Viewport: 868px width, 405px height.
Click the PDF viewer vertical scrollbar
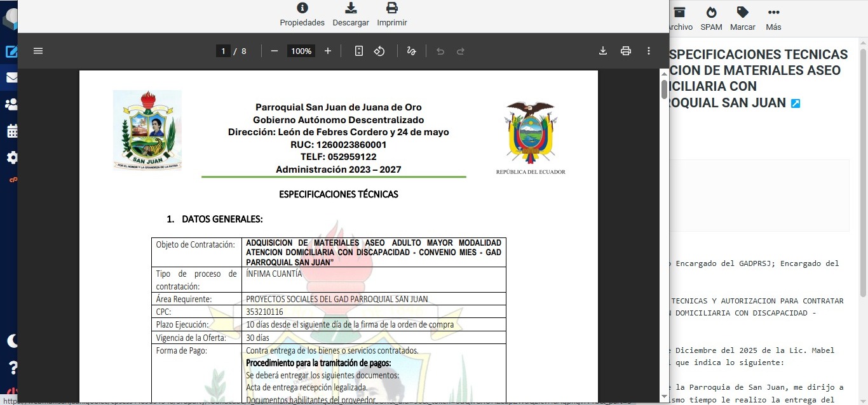[664, 89]
